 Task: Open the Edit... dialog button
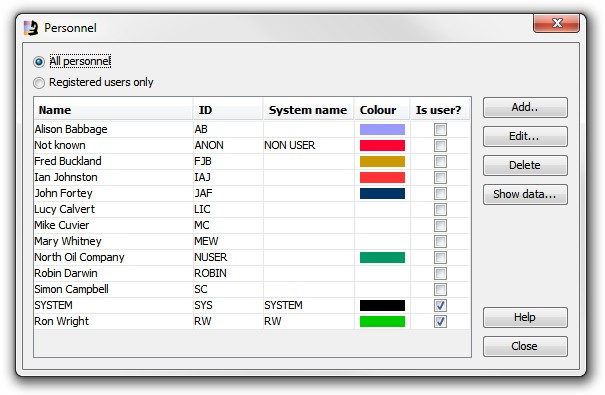[525, 136]
